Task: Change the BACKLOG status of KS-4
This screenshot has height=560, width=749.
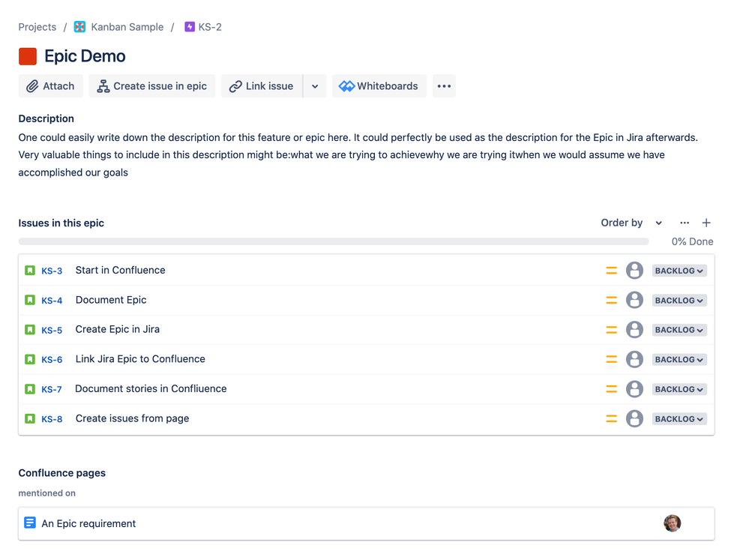Action: (x=679, y=301)
